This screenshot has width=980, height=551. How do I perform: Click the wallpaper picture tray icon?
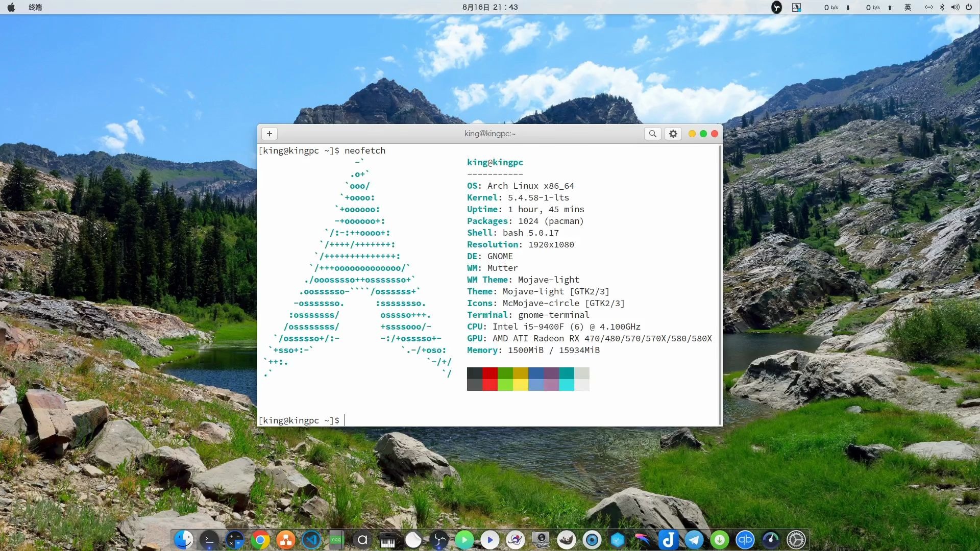(x=796, y=7)
